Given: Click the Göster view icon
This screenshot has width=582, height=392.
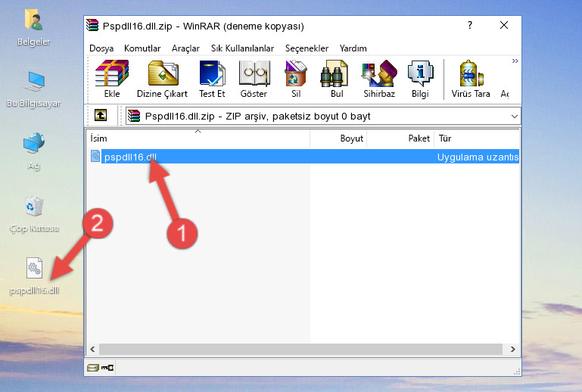Looking at the screenshot, I should pos(254,73).
